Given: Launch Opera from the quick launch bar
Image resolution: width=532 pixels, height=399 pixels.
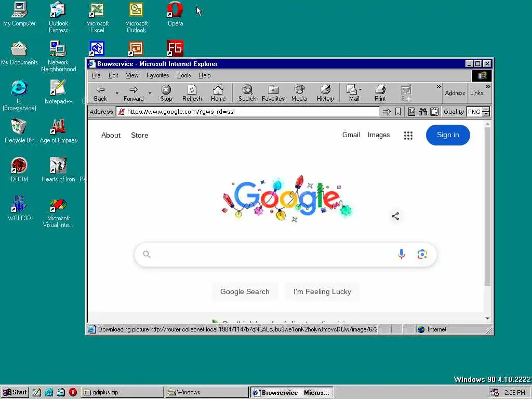Looking at the screenshot, I should [73, 392].
